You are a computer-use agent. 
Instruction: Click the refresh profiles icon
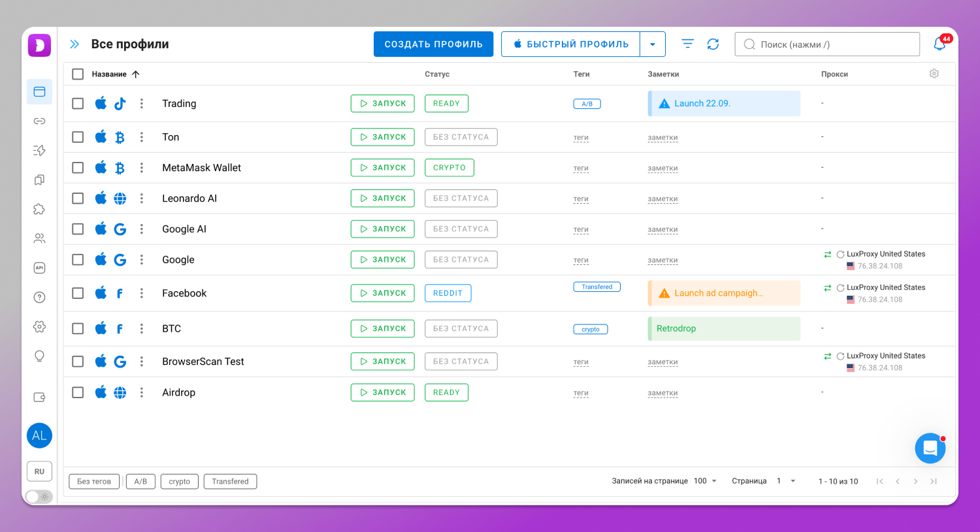click(x=713, y=44)
